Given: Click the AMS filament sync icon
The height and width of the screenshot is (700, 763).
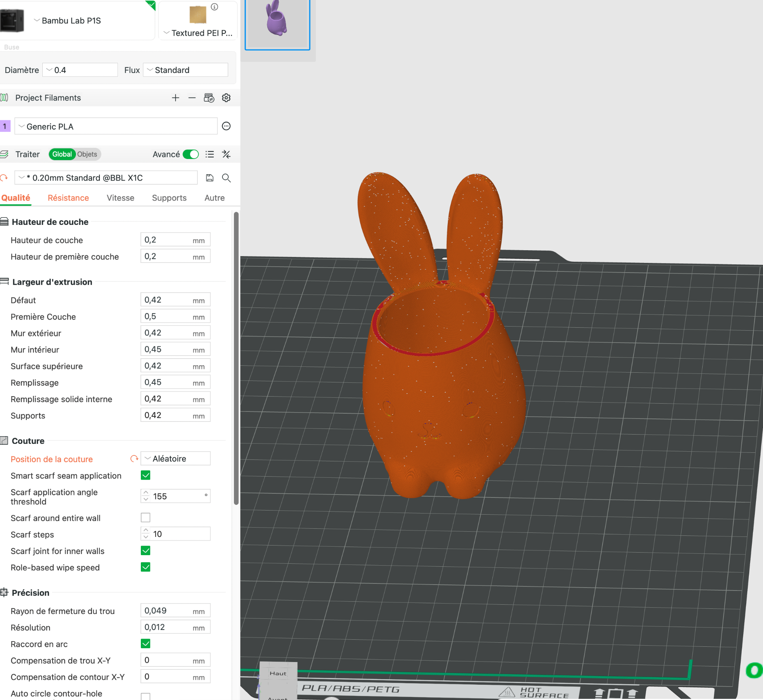Looking at the screenshot, I should point(209,98).
